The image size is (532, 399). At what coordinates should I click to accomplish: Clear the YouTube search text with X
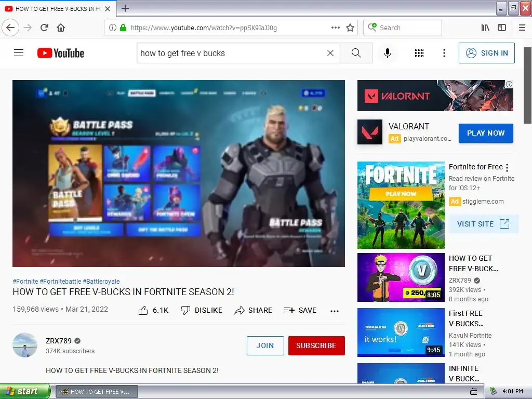point(330,53)
